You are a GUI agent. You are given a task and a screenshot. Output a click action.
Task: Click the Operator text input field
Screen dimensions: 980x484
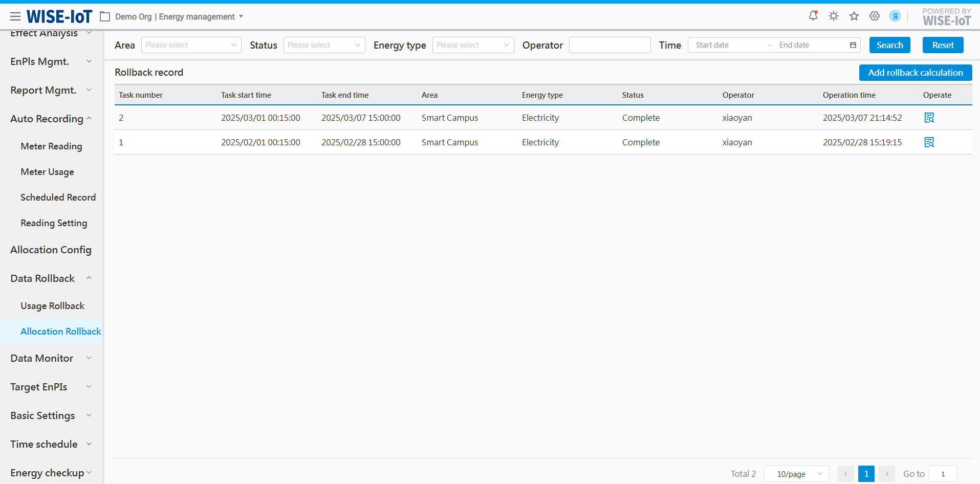pos(609,45)
